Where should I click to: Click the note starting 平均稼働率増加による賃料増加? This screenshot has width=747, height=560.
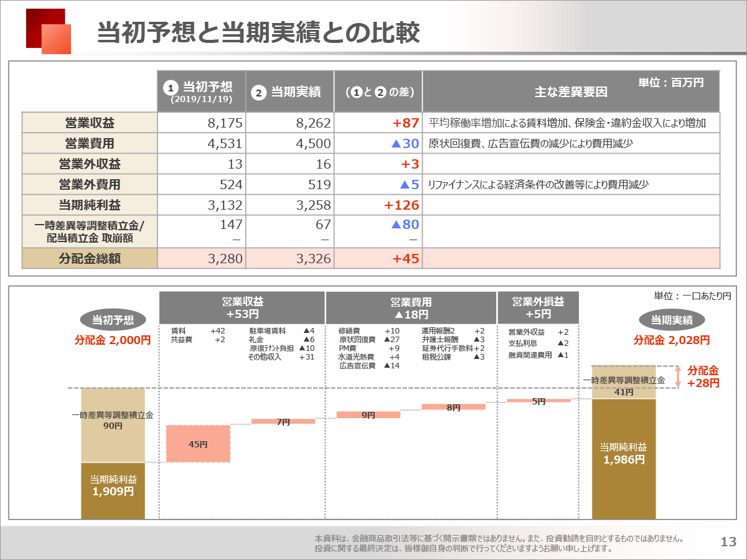pos(567,123)
